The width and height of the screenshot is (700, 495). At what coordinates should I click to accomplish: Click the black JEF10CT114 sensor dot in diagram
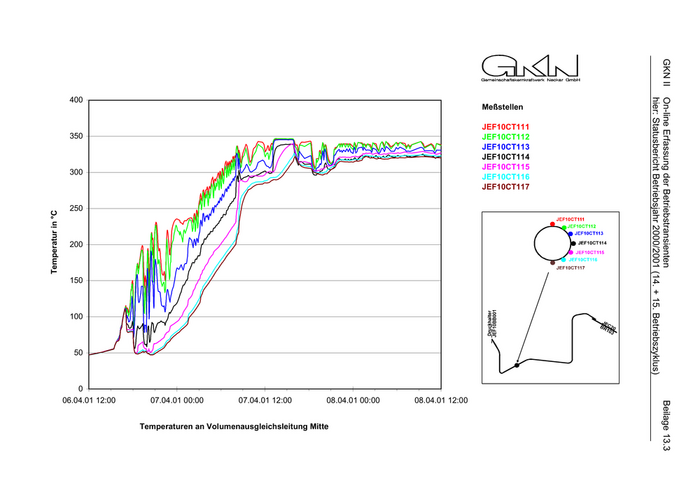click(x=572, y=242)
